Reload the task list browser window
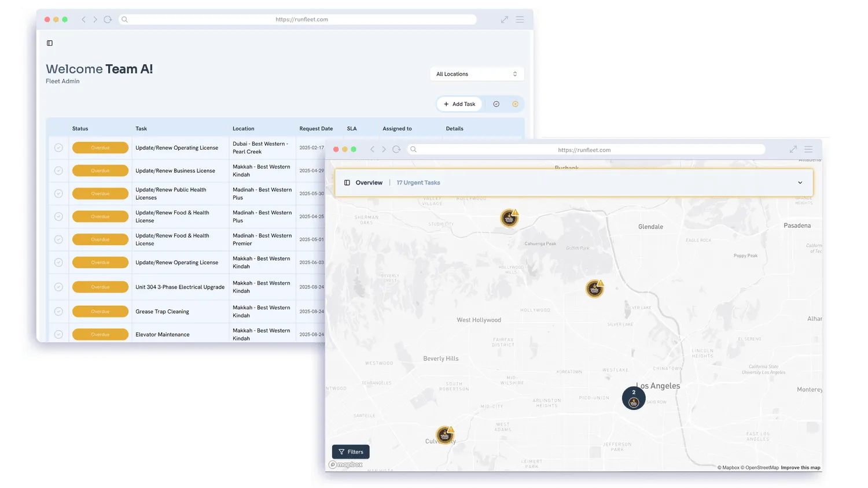 pos(108,20)
